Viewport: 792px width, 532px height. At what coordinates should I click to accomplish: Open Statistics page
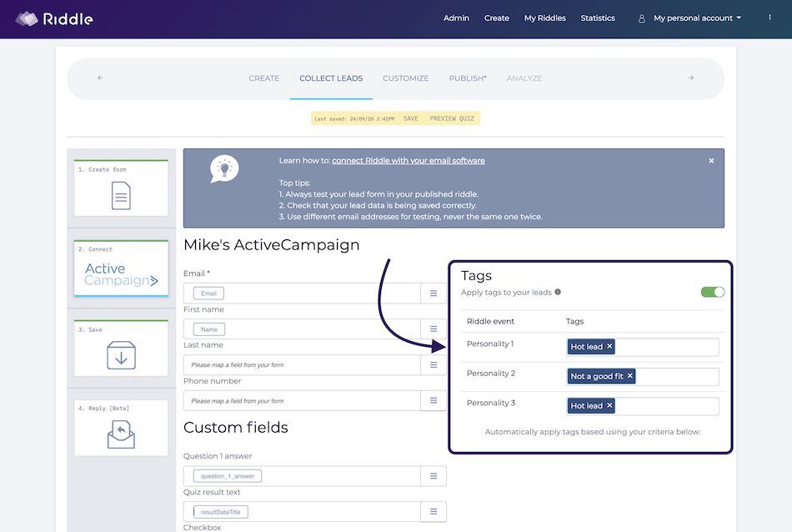point(598,18)
